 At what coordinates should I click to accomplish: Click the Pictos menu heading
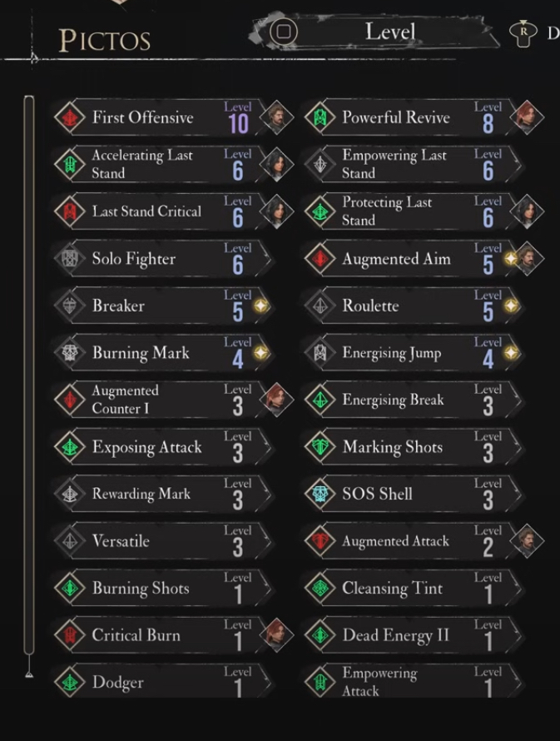tap(105, 40)
